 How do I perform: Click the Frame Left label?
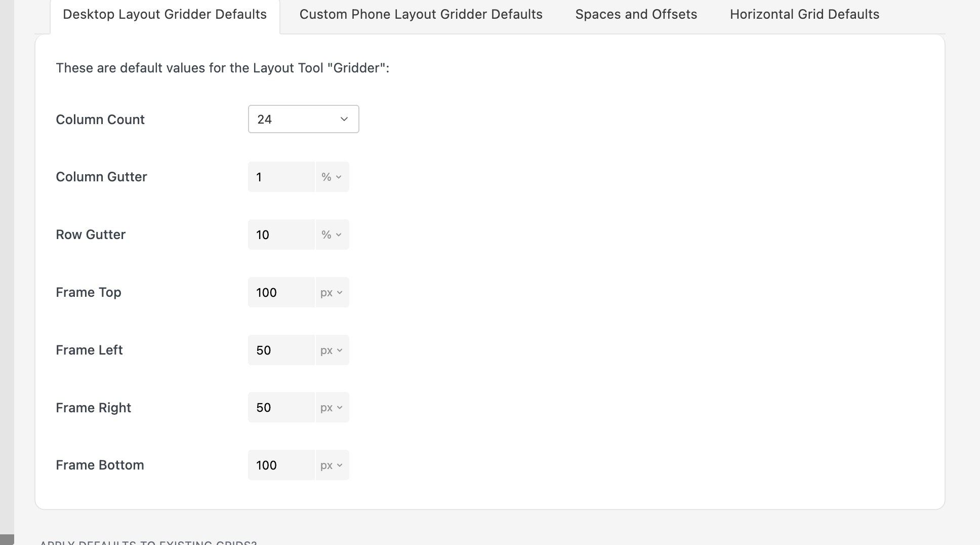point(89,350)
